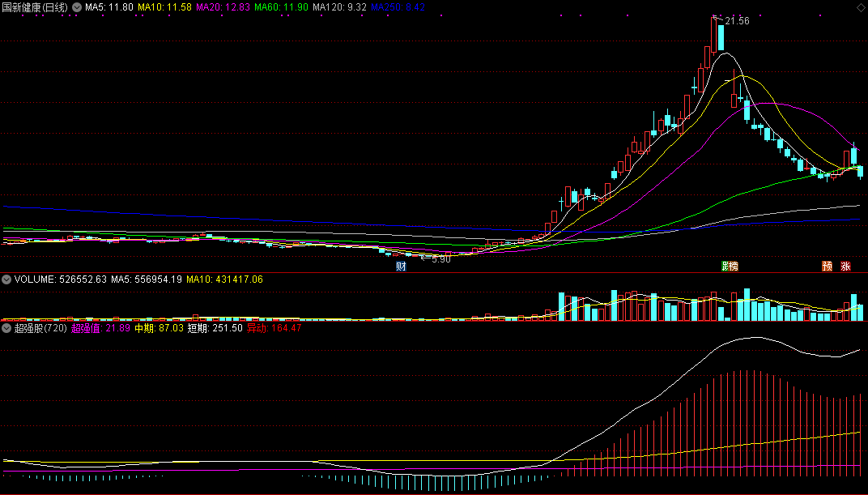Open the 预 forecast marker
Screen dimensions: 868x495
[x=827, y=267]
